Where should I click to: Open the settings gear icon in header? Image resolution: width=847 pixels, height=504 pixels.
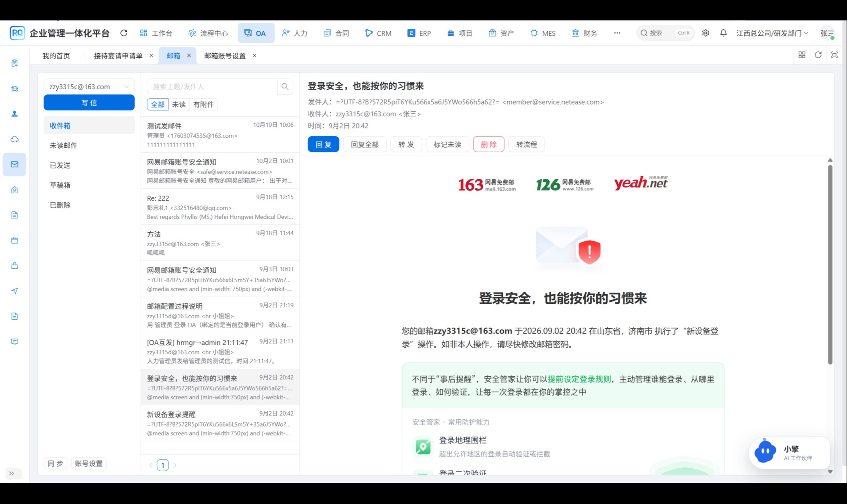coord(705,33)
